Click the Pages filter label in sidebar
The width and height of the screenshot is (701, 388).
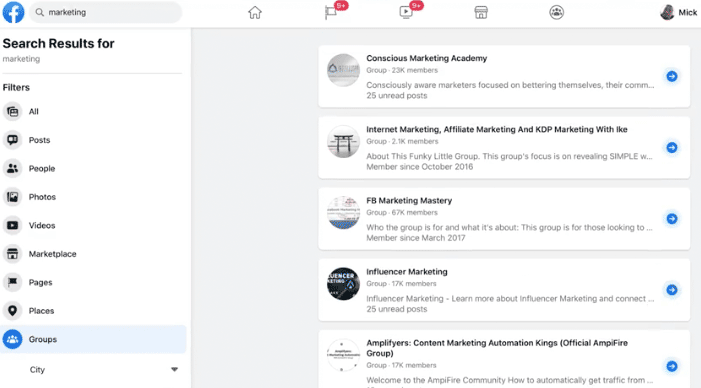click(40, 282)
